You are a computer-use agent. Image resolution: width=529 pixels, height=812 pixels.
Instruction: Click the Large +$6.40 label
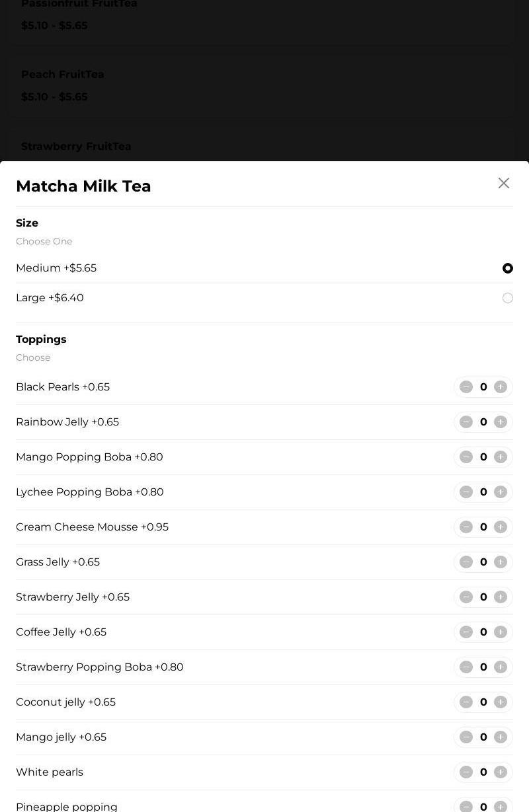pyautogui.click(x=50, y=298)
